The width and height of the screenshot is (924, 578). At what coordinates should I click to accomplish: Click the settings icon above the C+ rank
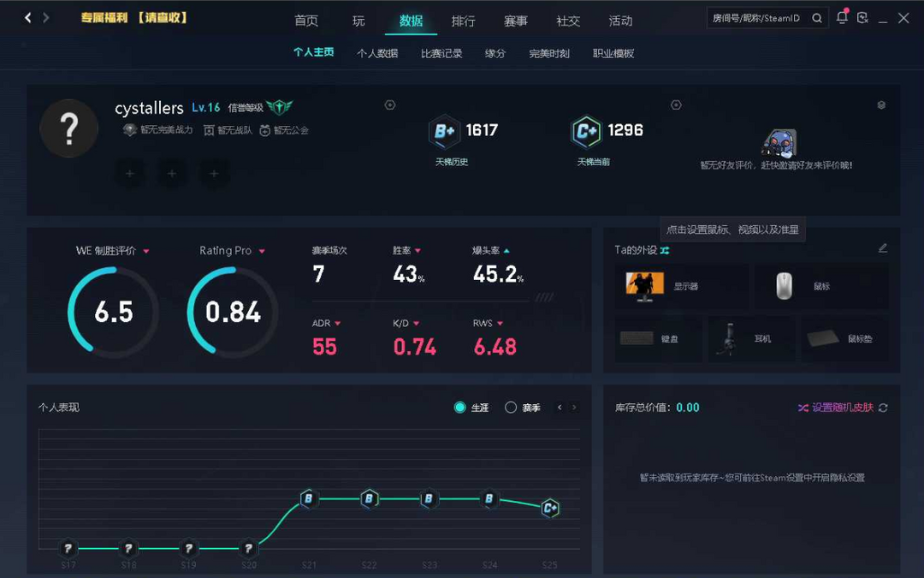coord(676,105)
